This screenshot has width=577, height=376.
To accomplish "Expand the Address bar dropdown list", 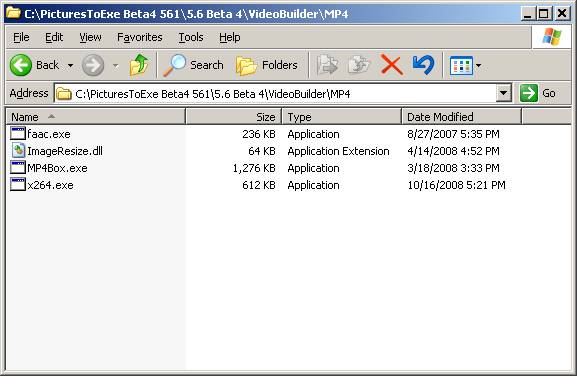I will pos(503,93).
